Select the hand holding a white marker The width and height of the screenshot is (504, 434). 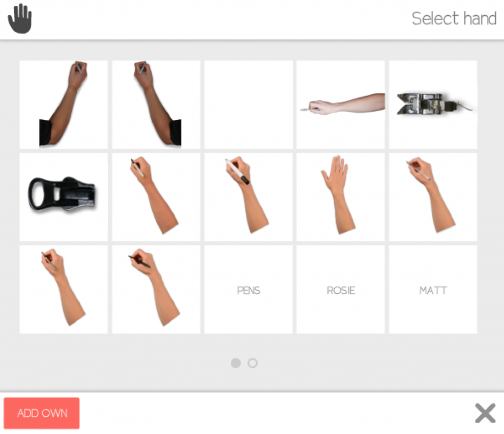point(249,197)
